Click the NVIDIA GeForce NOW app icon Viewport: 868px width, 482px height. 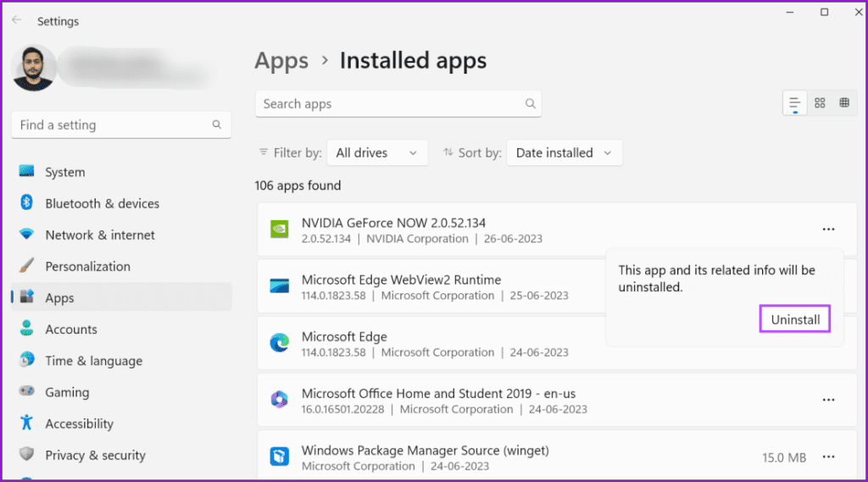pos(280,229)
